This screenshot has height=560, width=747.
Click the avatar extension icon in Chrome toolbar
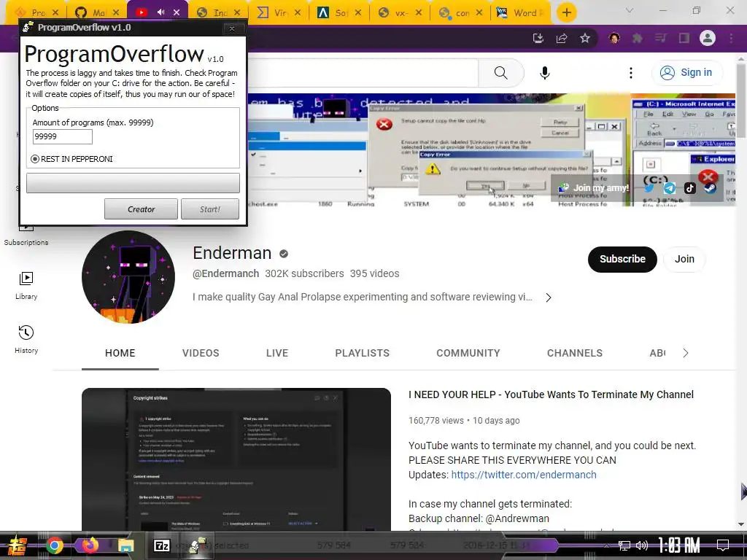point(614,38)
